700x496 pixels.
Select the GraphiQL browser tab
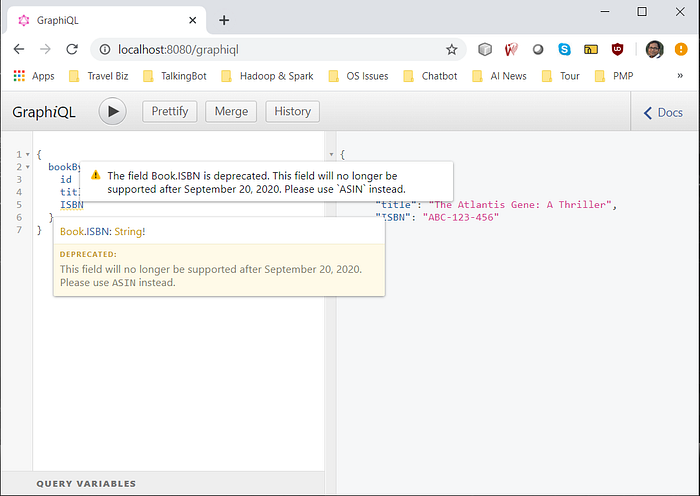(106, 21)
